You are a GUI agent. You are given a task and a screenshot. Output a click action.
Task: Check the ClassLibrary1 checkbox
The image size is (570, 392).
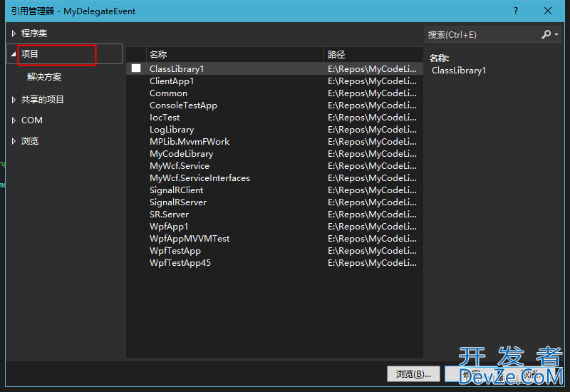point(136,68)
